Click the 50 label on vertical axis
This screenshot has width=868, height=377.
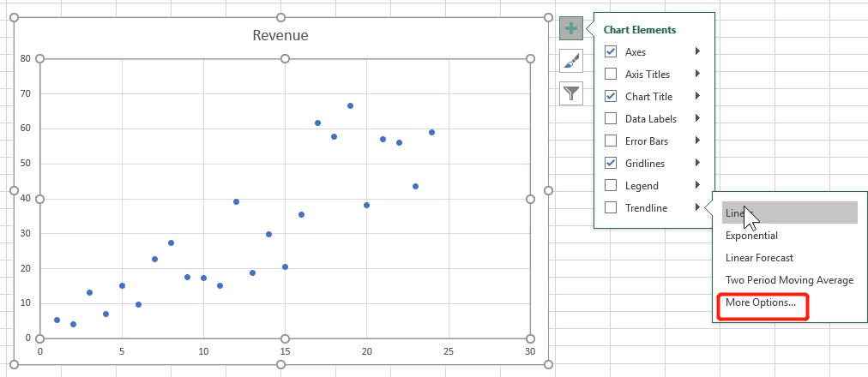click(x=26, y=164)
